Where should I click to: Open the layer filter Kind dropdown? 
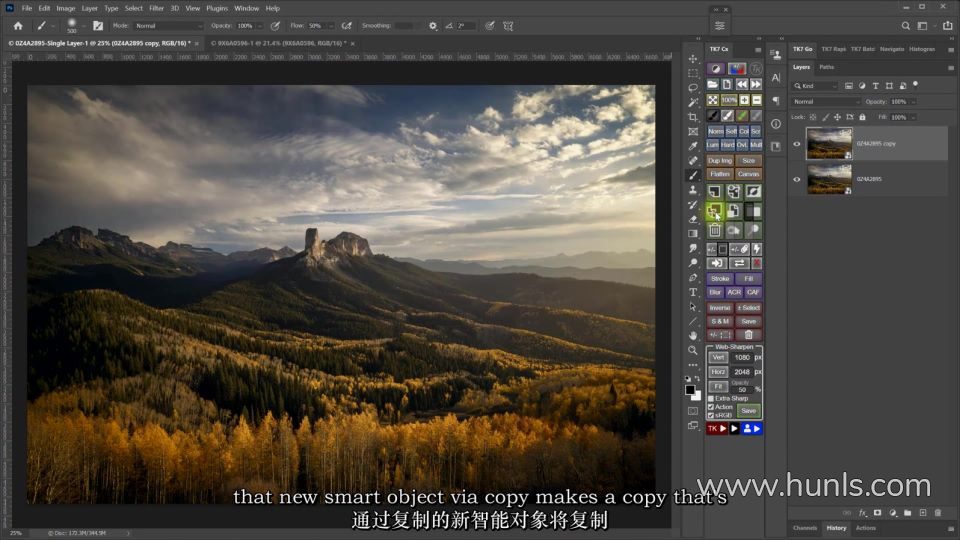816,86
